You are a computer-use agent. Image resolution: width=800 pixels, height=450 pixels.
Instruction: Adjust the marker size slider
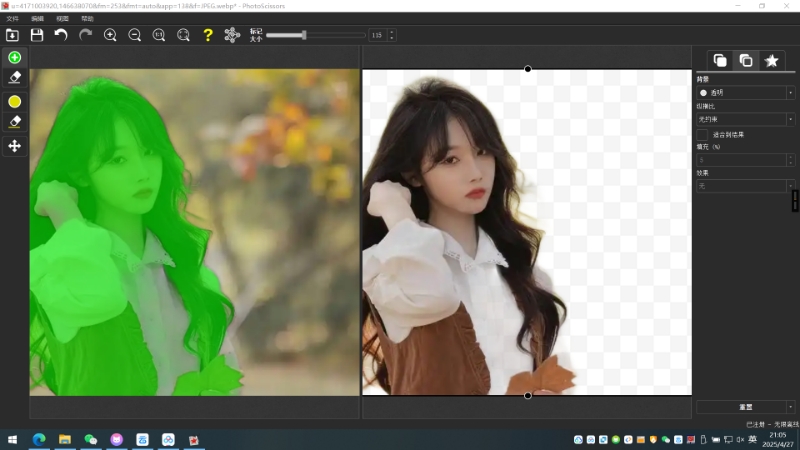click(304, 35)
